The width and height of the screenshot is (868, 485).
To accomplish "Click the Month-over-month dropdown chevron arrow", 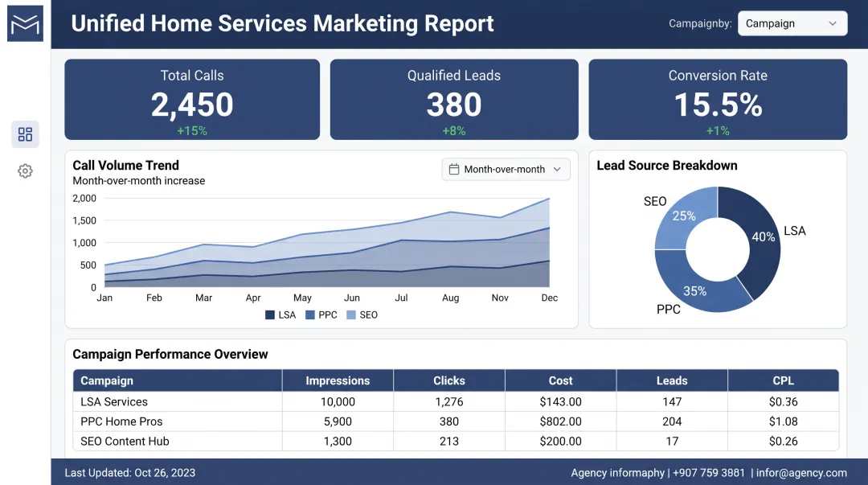I will (x=557, y=169).
